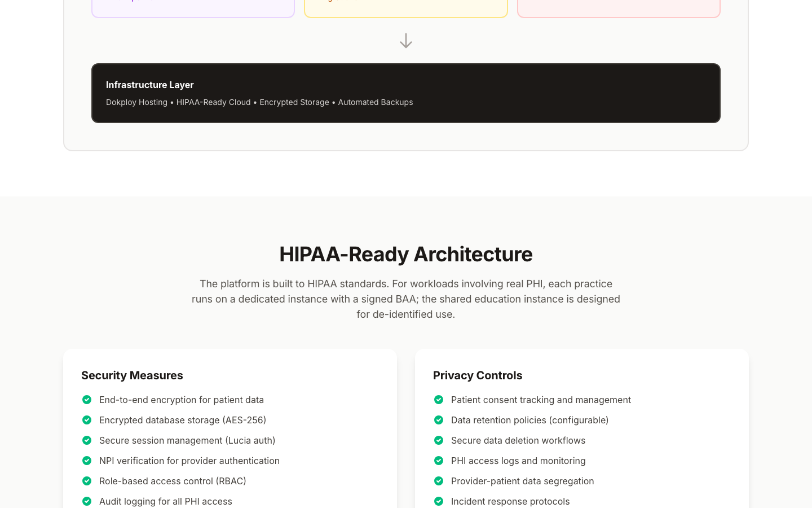
Task: Click the Infrastructure Layer heading
Action: click(150, 85)
